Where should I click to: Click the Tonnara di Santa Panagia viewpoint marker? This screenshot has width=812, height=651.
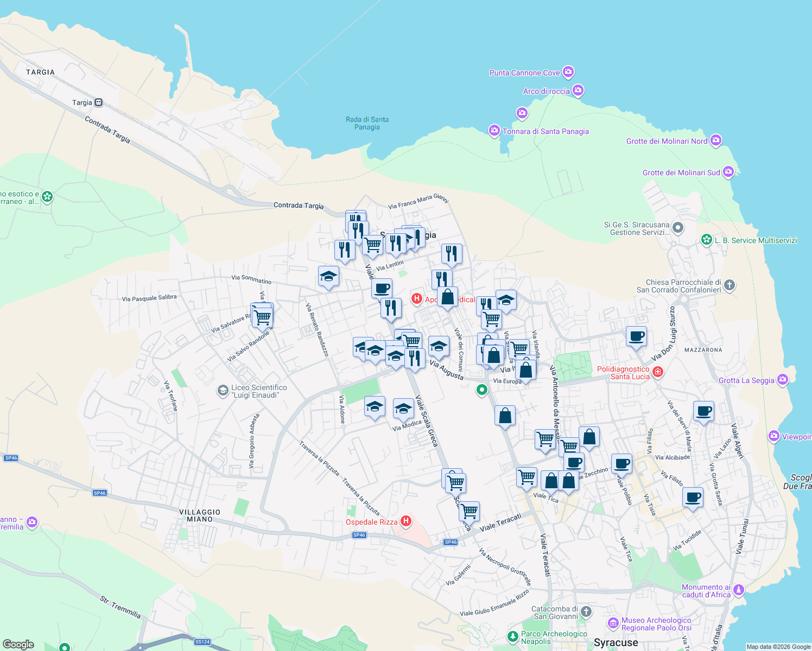[494, 131]
